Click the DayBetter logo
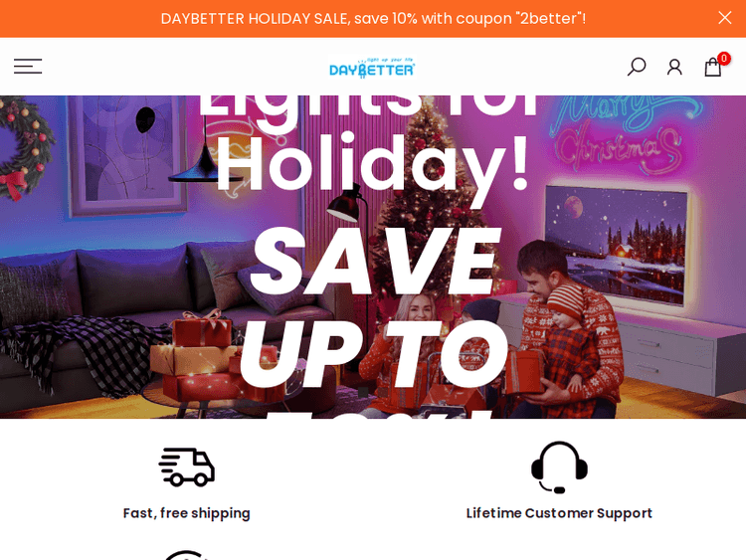 [x=372, y=68]
